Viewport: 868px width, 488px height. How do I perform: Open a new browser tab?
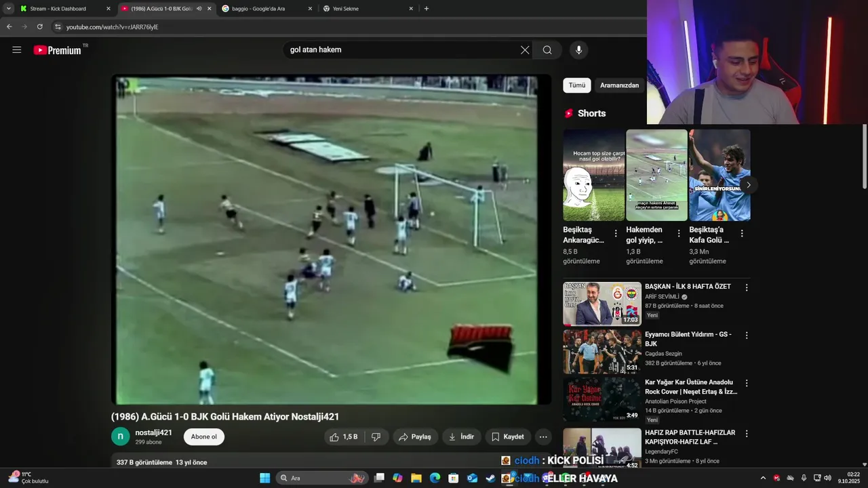click(x=427, y=9)
